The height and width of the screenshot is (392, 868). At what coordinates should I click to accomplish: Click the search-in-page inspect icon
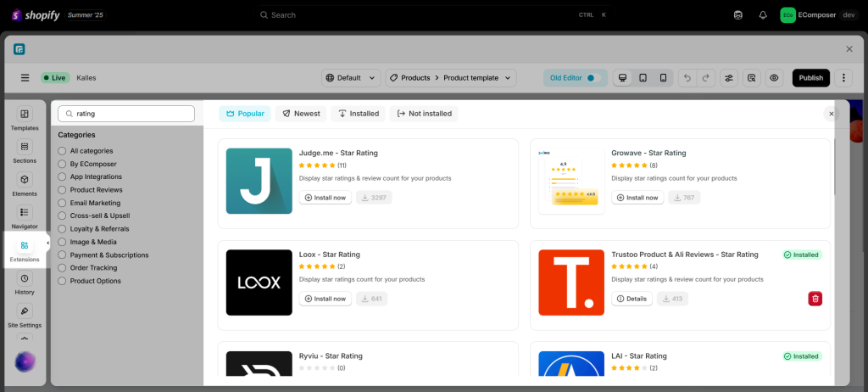pos(751,77)
